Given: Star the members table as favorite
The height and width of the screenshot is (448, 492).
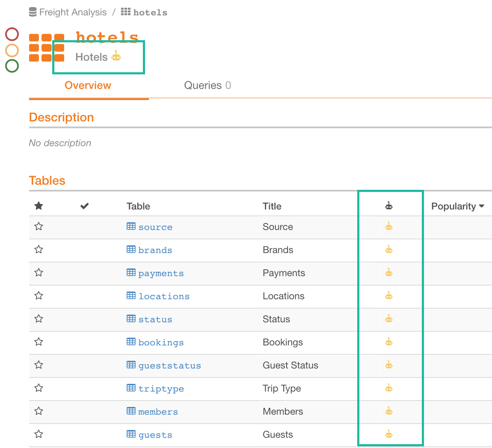Looking at the screenshot, I should (39, 411).
